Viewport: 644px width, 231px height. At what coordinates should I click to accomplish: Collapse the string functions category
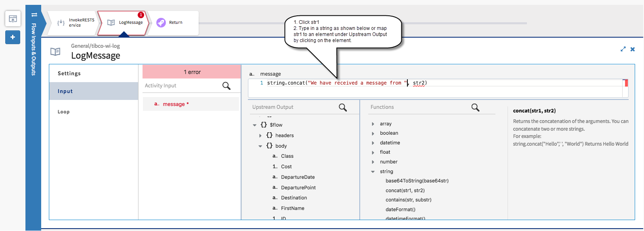tap(373, 172)
